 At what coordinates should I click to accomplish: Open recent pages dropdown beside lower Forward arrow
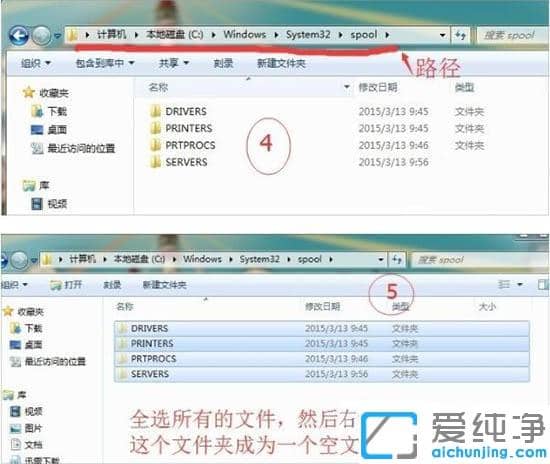[x=34, y=260]
